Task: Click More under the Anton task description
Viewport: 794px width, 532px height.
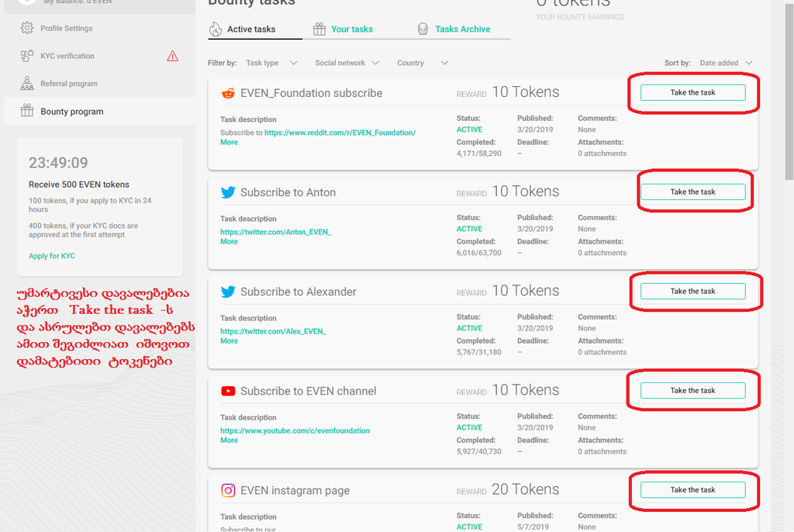Action: (229, 242)
